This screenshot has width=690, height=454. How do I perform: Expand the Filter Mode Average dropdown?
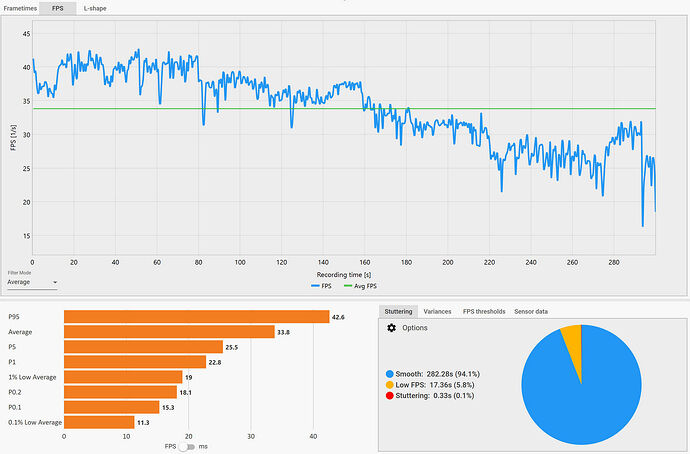point(32,282)
